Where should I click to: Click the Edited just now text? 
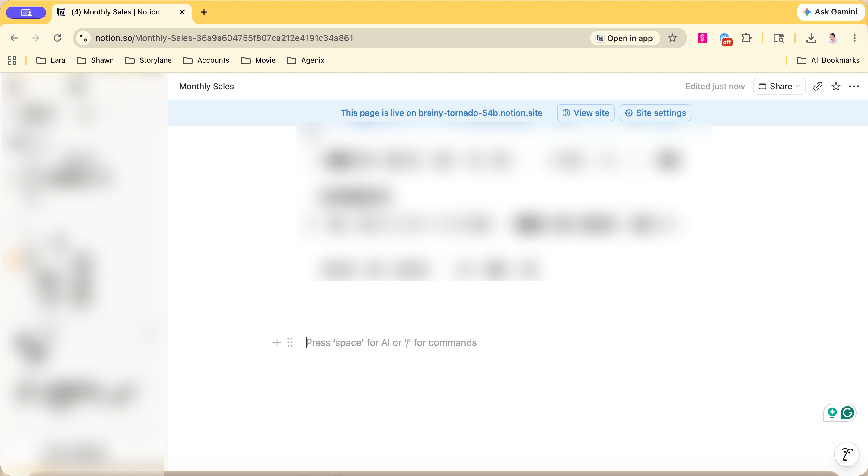coord(715,86)
